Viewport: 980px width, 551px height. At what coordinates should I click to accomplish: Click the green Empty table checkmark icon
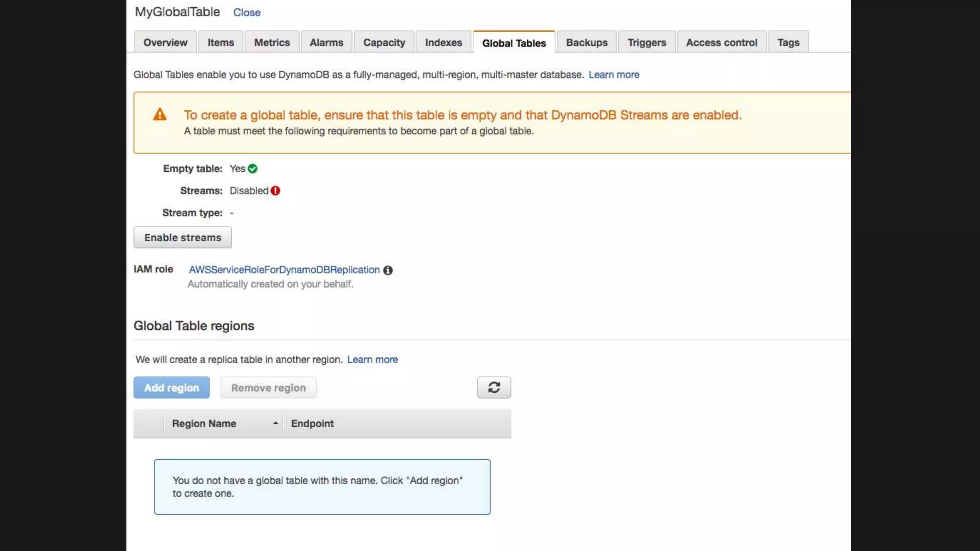253,169
